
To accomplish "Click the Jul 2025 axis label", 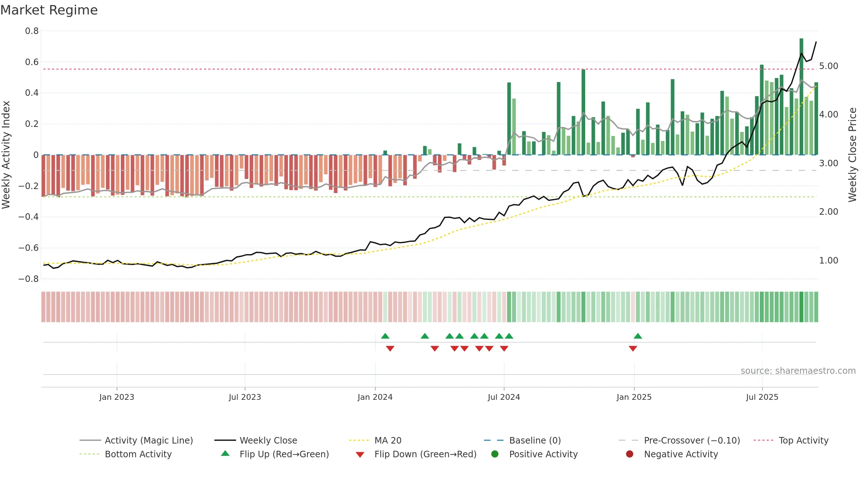I will click(762, 397).
